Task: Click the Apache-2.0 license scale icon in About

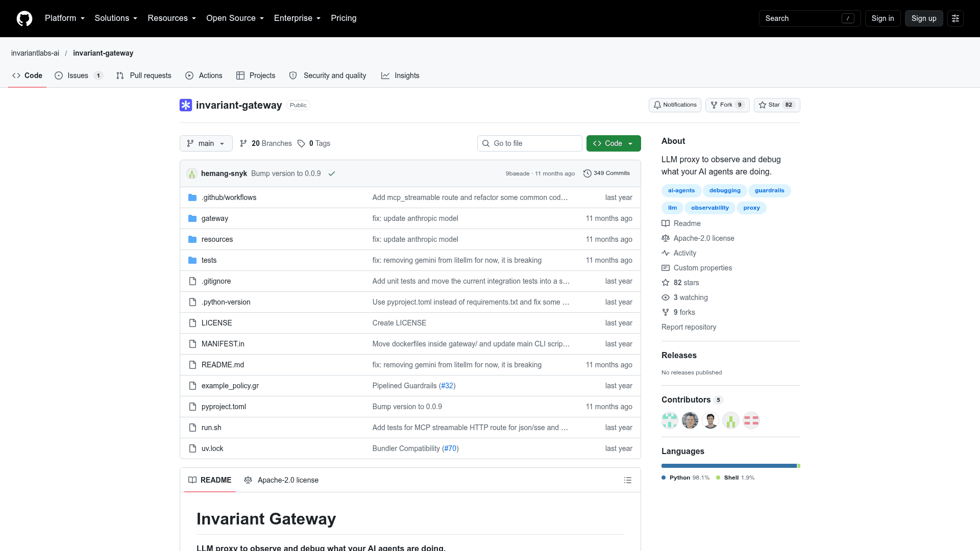Action: [x=666, y=238]
